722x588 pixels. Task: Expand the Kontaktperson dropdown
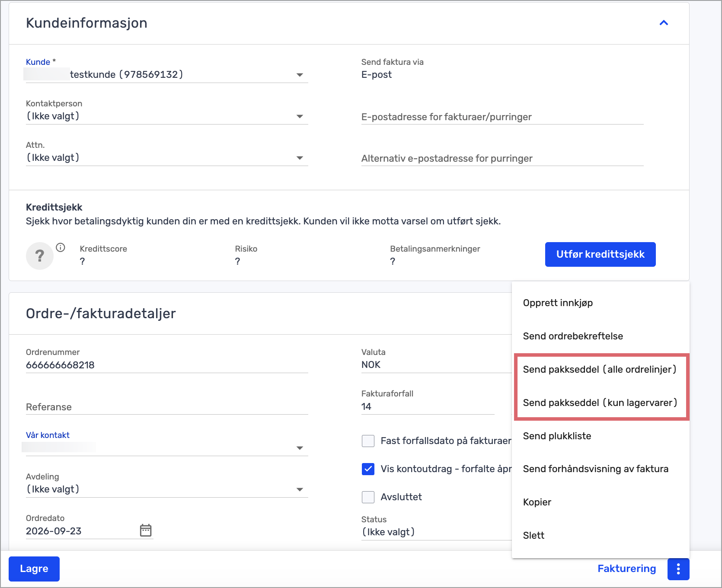pos(167,116)
